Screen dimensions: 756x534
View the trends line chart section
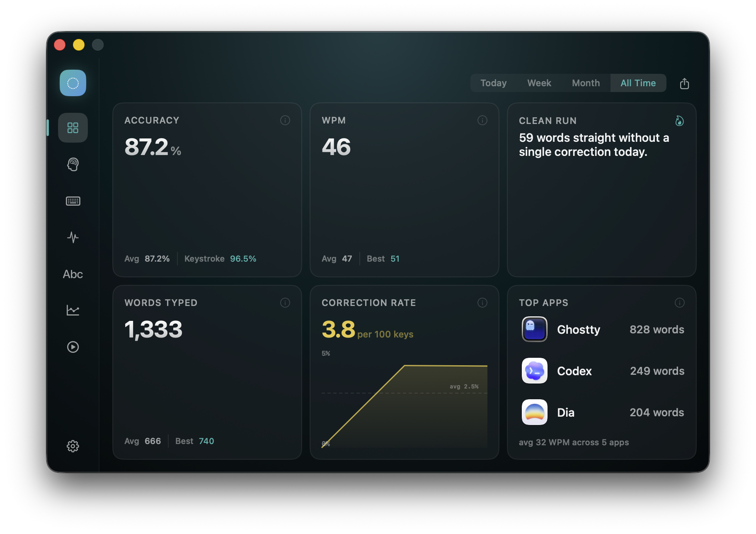click(73, 310)
